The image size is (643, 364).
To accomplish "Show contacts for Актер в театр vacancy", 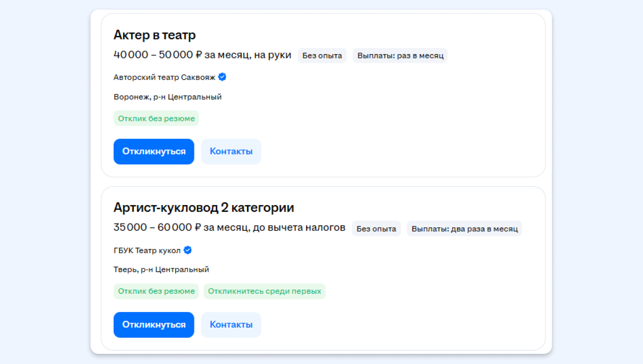I will coord(231,151).
